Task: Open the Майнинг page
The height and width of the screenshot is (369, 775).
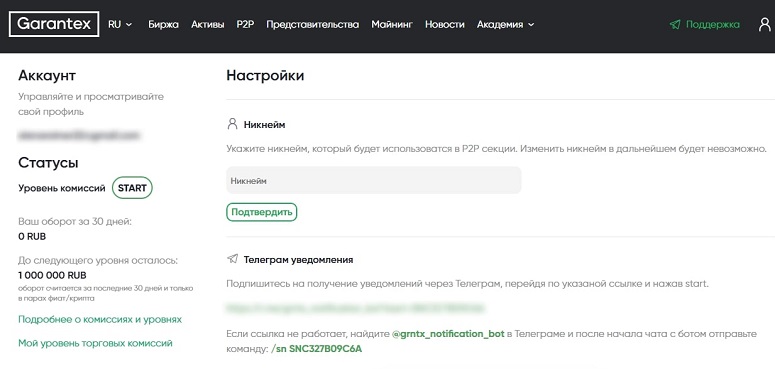Action: point(392,24)
